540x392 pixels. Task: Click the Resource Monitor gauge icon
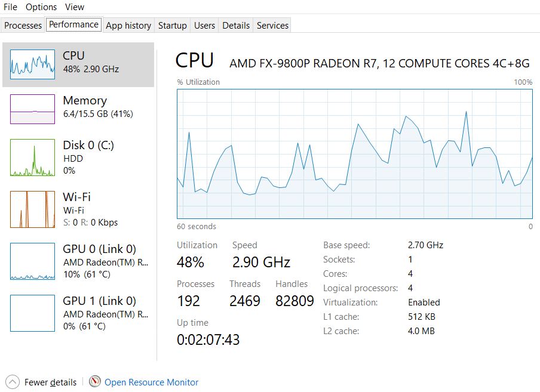(94, 382)
